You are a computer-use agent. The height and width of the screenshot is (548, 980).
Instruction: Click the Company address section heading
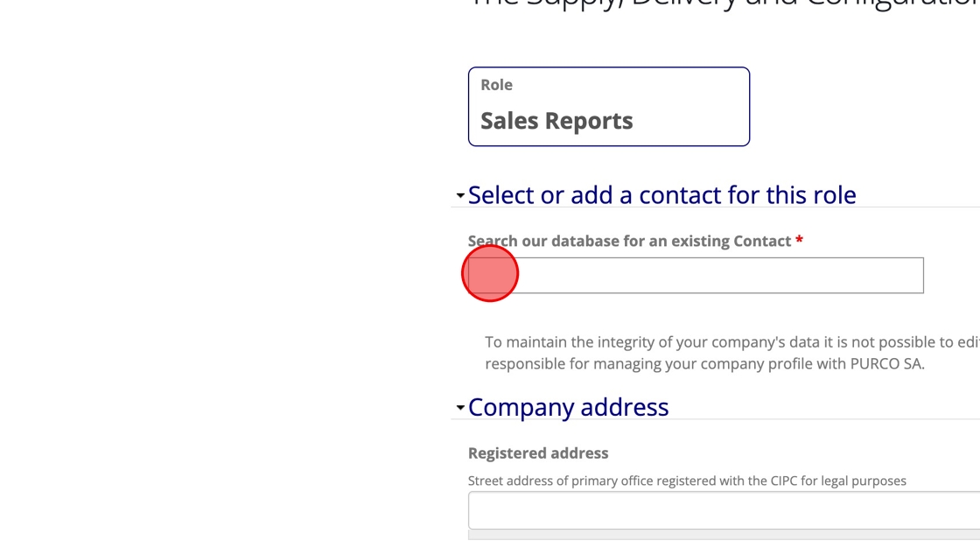568,407
